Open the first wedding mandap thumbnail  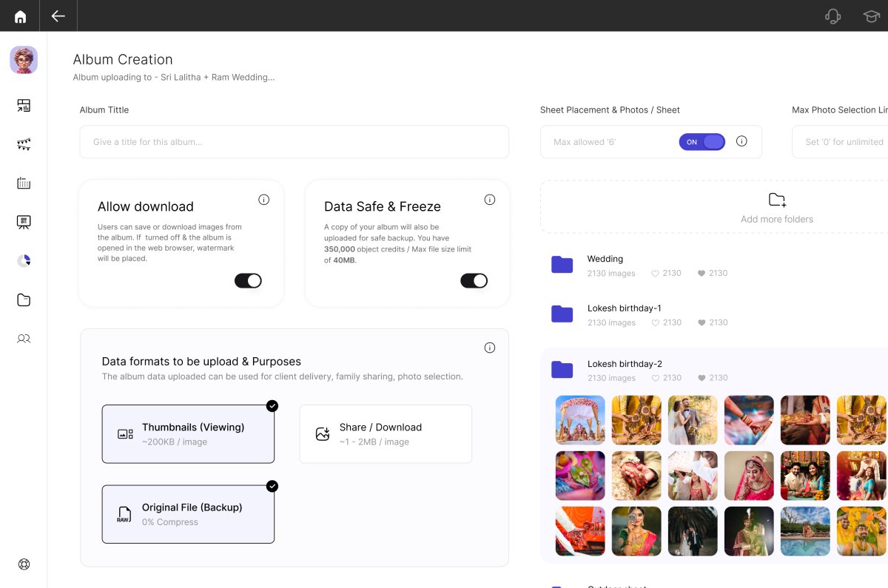coord(580,420)
